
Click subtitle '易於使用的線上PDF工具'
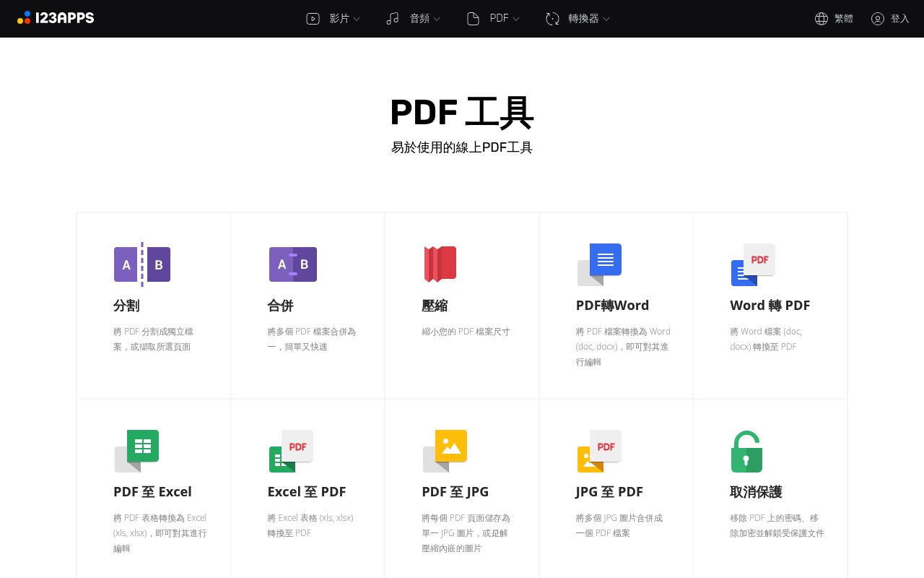coord(462,147)
